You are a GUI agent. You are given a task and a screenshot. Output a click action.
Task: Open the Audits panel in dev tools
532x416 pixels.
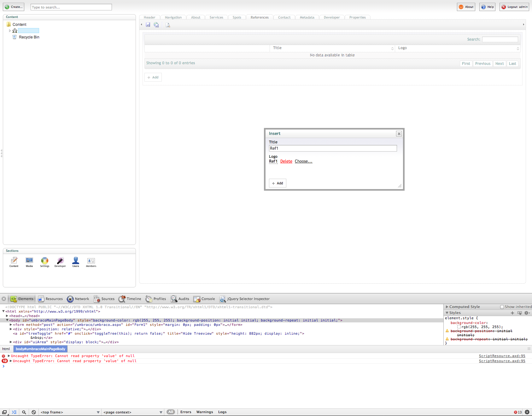180,299
